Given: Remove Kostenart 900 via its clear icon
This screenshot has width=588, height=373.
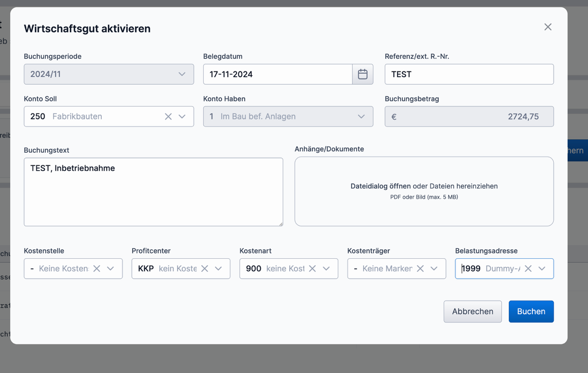Looking at the screenshot, I should tap(312, 268).
